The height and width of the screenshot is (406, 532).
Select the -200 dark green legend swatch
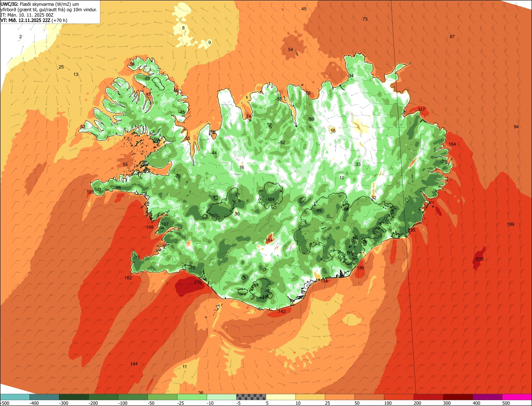(x=103, y=397)
